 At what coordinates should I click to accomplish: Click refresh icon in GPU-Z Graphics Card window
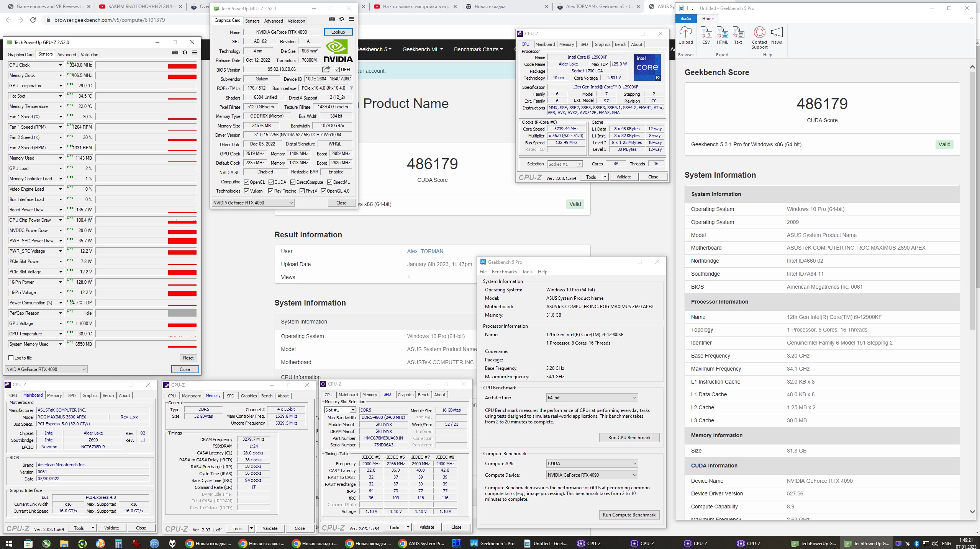(x=341, y=19)
